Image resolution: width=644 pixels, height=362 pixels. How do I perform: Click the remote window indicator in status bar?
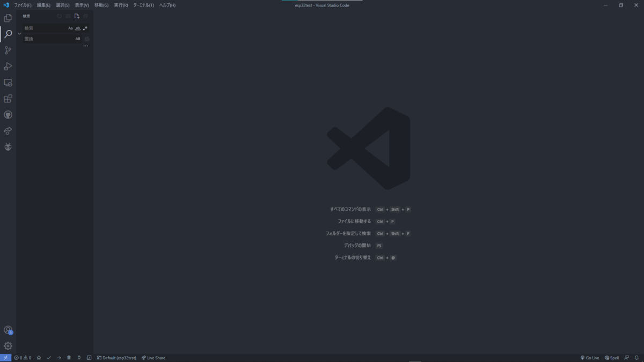coord(5,358)
